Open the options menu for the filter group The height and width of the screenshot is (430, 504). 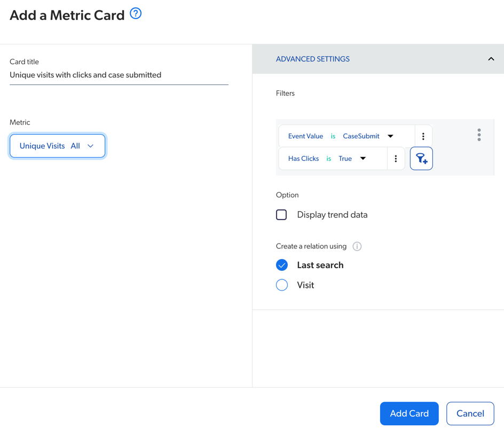[x=479, y=135]
